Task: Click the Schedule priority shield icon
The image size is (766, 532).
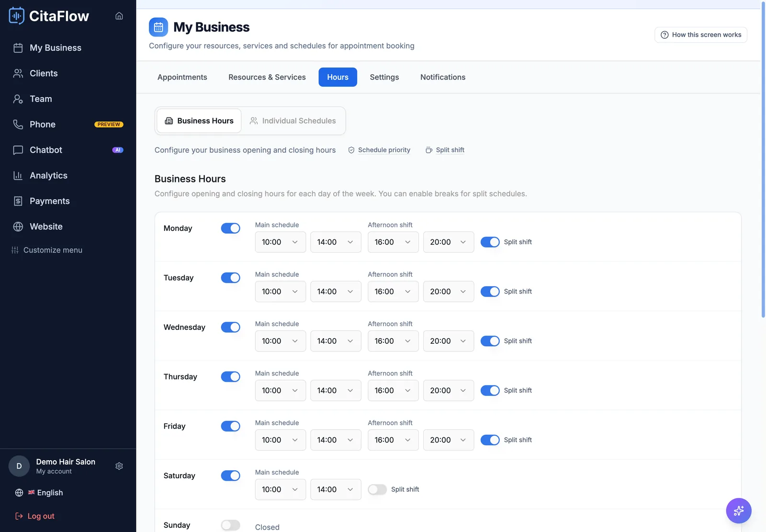Action: pyautogui.click(x=351, y=150)
